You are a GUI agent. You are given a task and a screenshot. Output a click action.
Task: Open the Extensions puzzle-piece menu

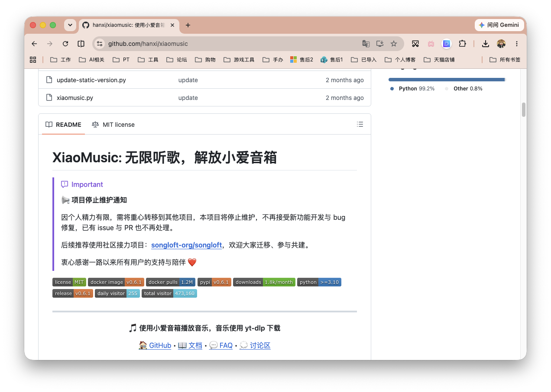point(462,44)
